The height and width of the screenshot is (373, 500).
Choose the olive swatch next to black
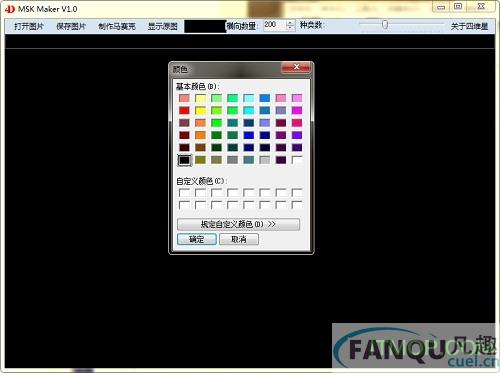[x=200, y=160]
